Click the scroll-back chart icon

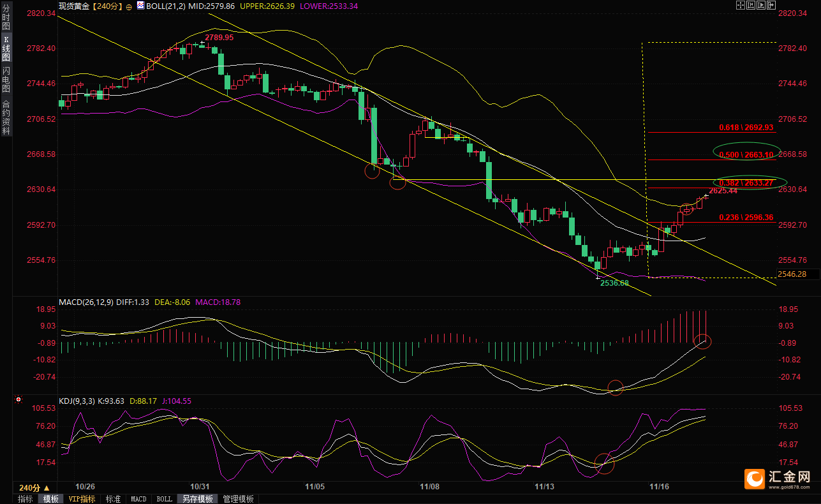pyautogui.click(x=751, y=5)
